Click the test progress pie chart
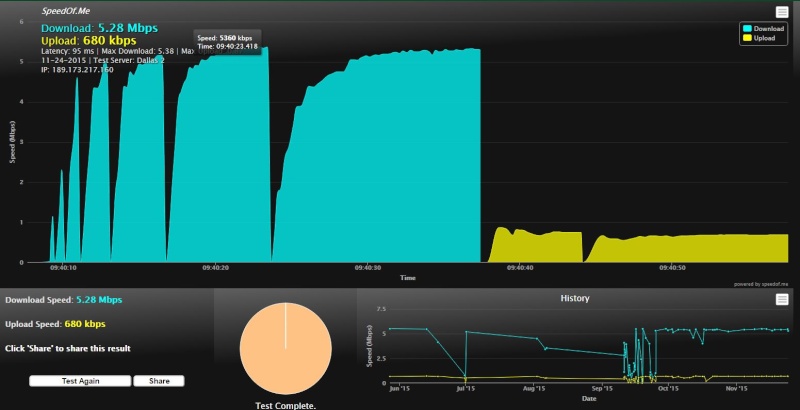 click(x=285, y=348)
